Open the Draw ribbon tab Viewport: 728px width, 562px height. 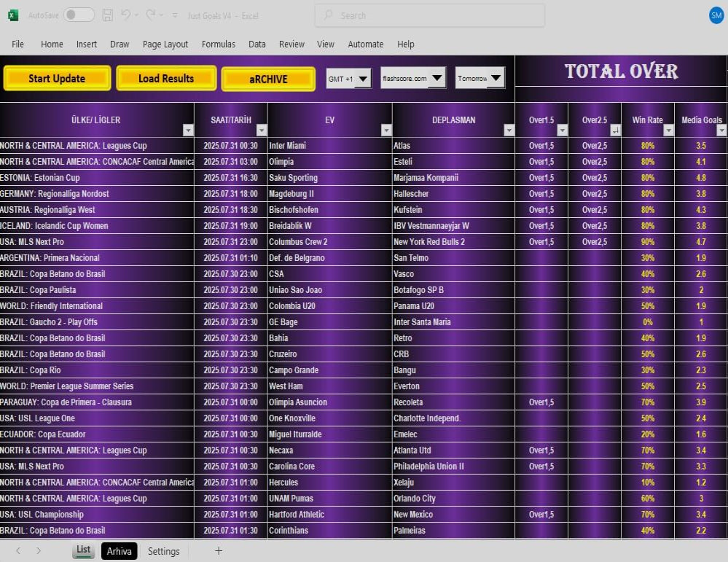[x=120, y=44]
